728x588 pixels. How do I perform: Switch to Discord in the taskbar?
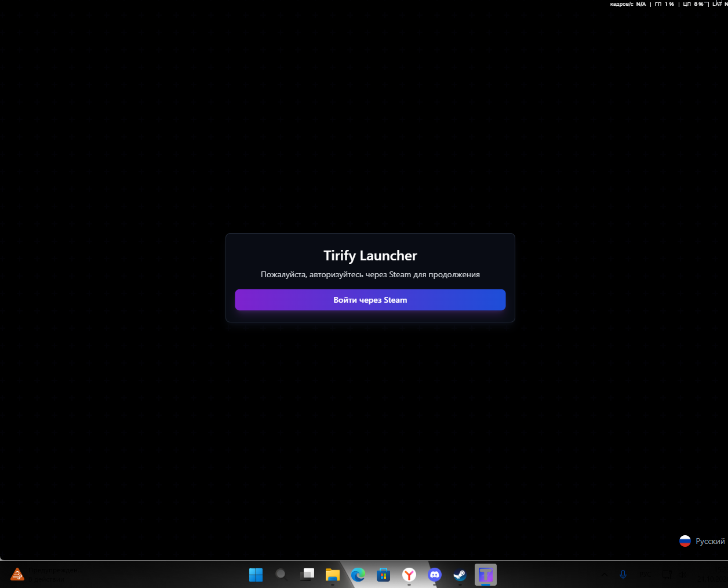pos(435,575)
